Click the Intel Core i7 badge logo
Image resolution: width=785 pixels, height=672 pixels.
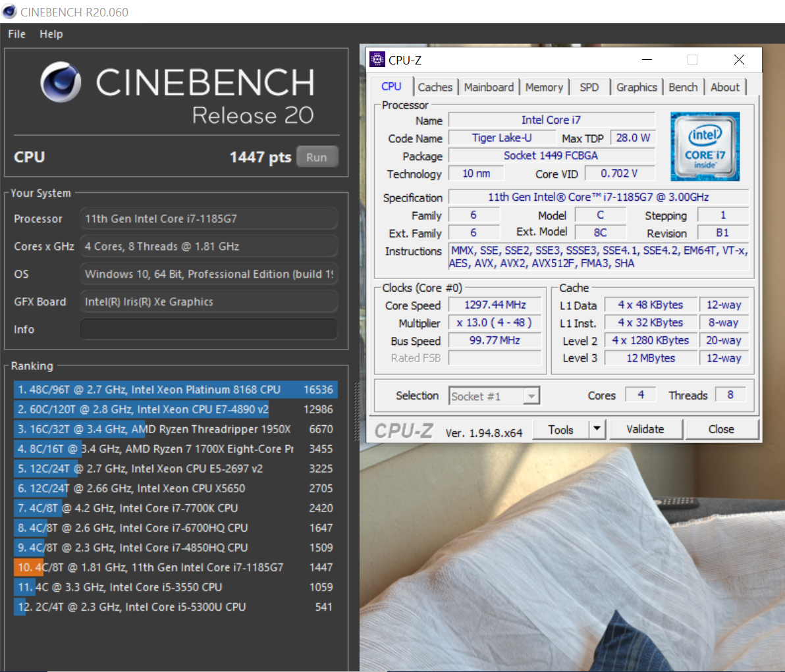click(x=705, y=146)
